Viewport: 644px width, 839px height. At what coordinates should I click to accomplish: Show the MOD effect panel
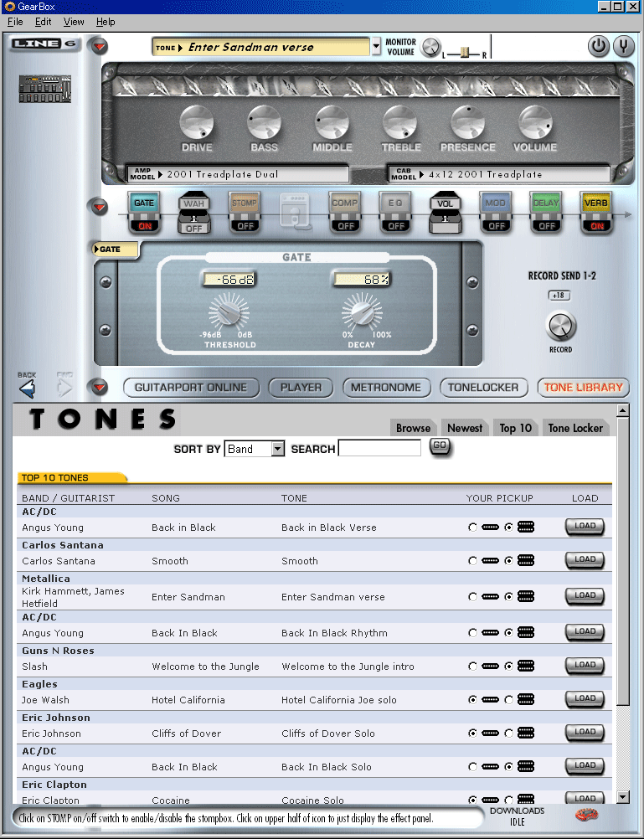495,203
